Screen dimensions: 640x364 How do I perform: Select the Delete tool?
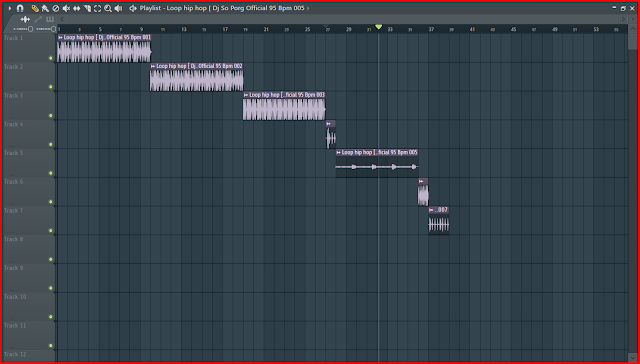tap(56, 8)
